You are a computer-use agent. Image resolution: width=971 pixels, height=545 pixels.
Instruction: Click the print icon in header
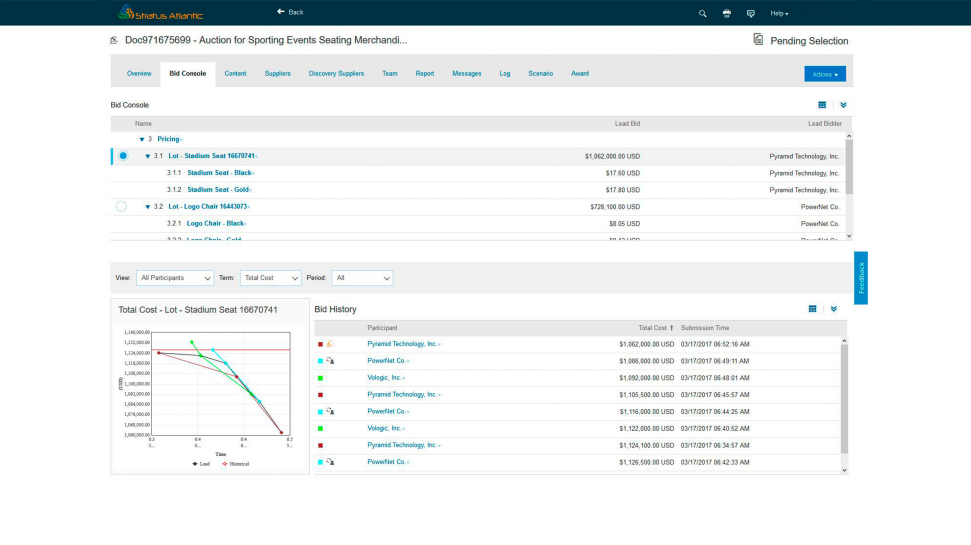726,13
